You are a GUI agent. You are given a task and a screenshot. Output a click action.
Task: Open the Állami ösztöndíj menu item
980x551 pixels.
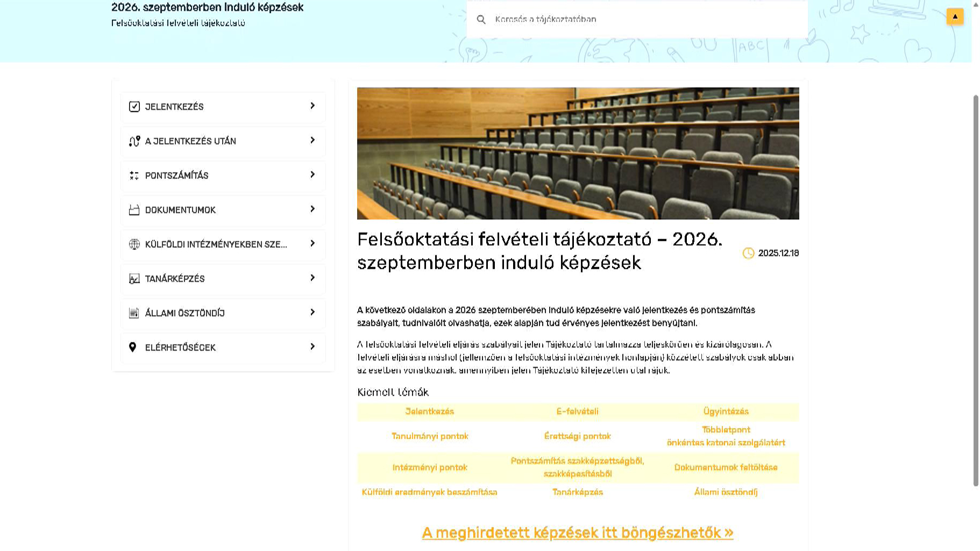tap(184, 313)
